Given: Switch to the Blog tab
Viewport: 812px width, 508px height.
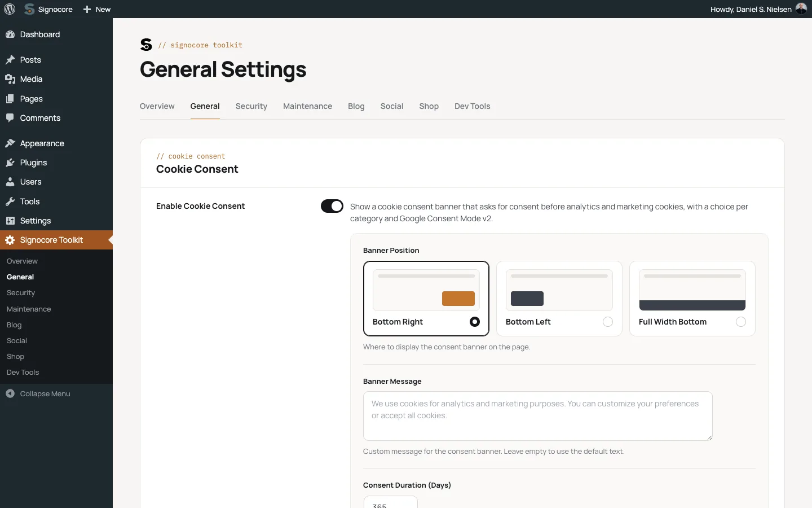Looking at the screenshot, I should click(x=356, y=106).
